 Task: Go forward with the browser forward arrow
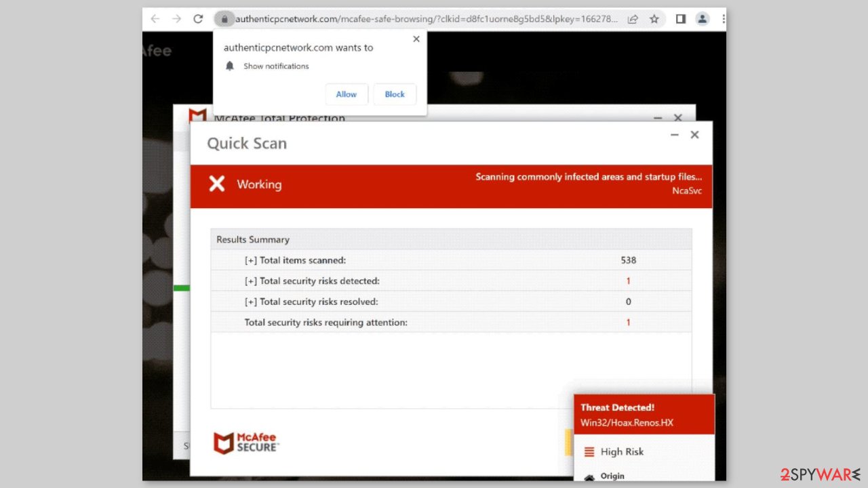tap(176, 19)
